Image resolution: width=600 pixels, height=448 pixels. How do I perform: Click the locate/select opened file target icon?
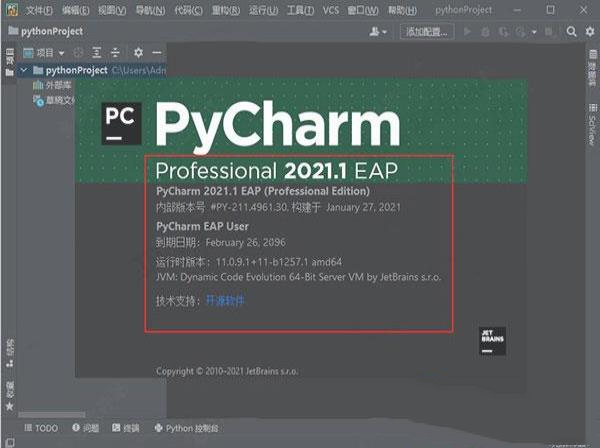79,52
